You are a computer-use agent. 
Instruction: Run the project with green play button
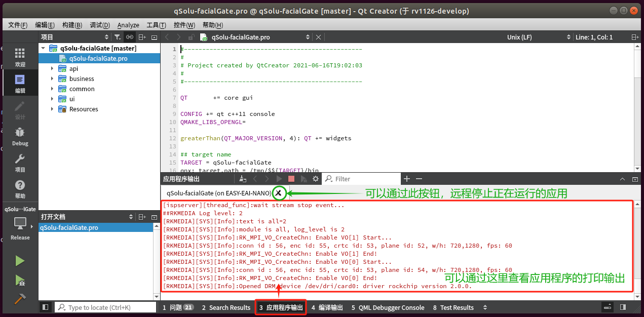point(20,261)
